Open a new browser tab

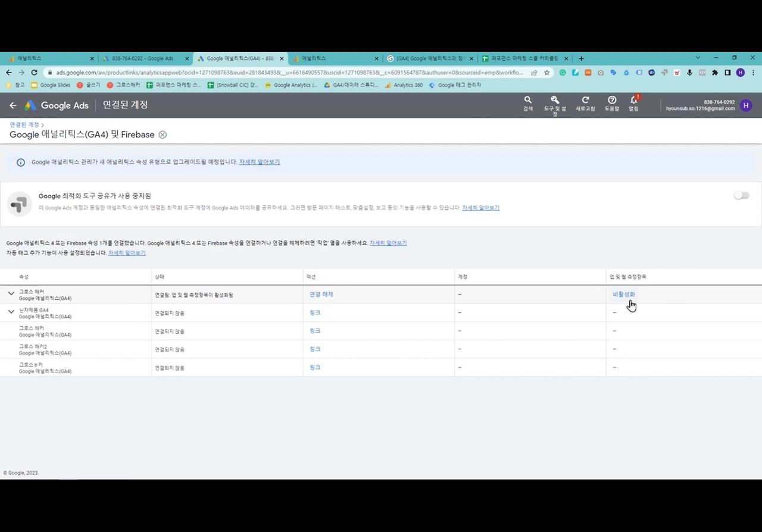(581, 58)
